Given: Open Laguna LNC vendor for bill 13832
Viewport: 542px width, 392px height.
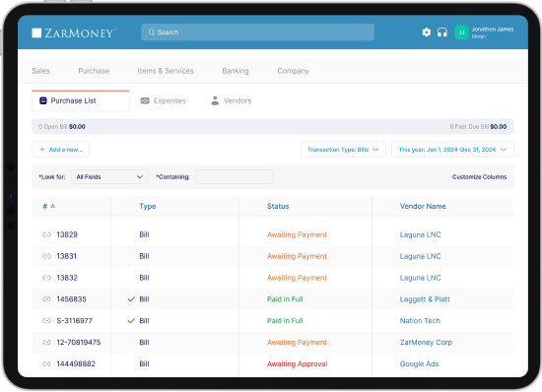Looking at the screenshot, I should pyautogui.click(x=421, y=278).
